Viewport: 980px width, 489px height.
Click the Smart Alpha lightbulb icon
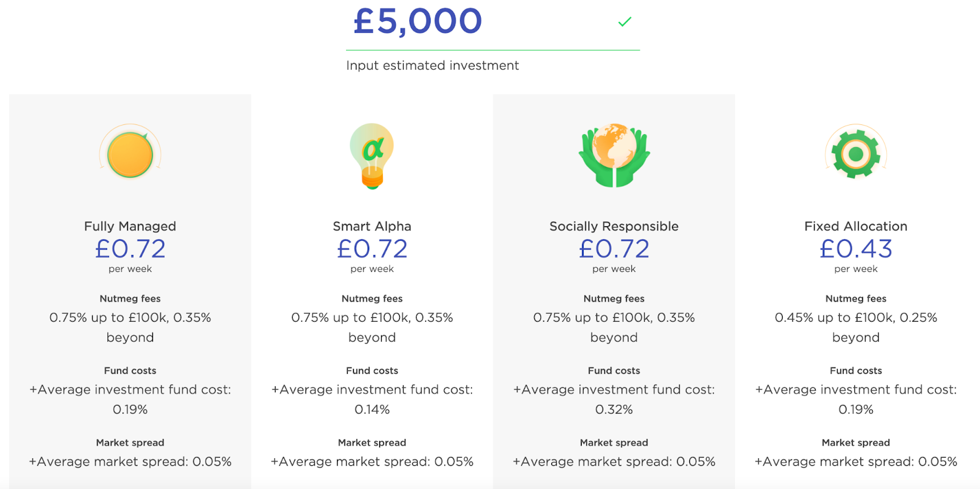click(372, 156)
